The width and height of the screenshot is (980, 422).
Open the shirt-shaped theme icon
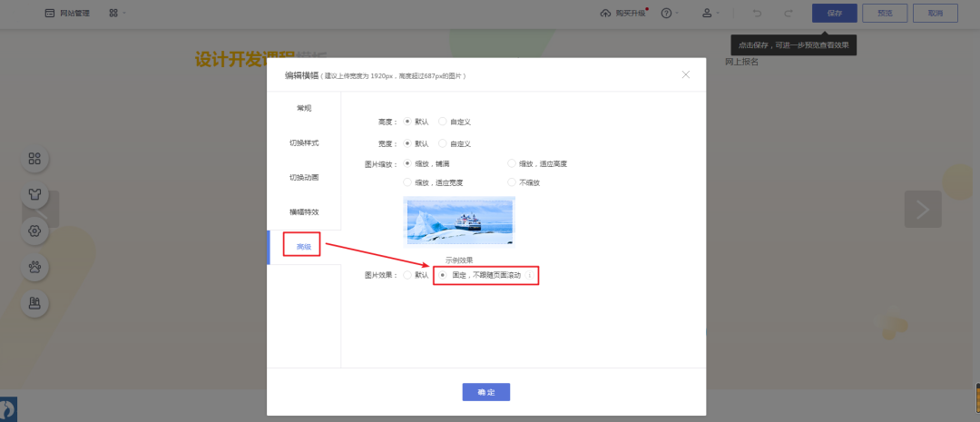pyautogui.click(x=34, y=194)
